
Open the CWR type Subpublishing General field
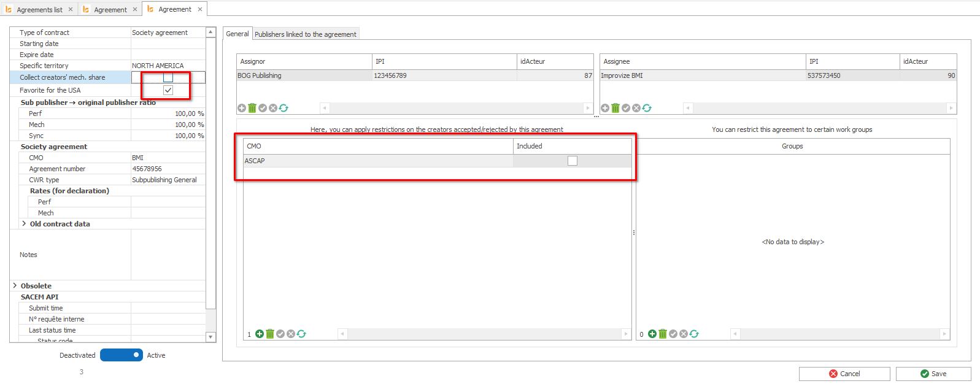(168, 180)
